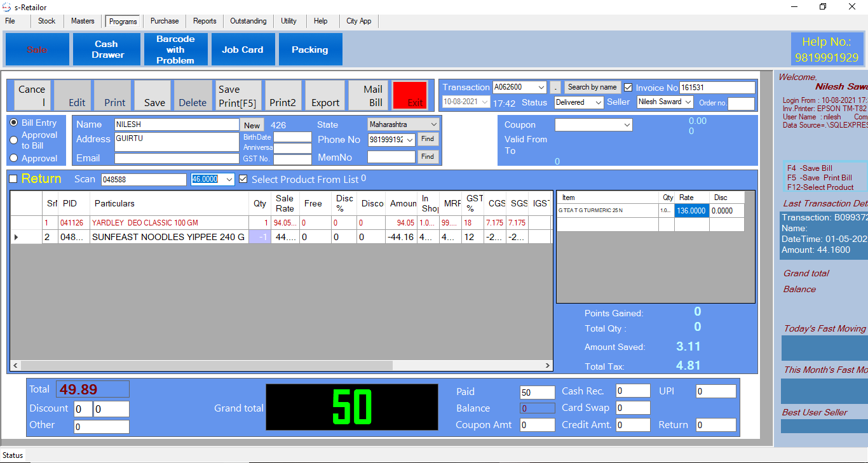Expand the Coupon dropdown list
Image resolution: width=868 pixels, height=463 pixels.
(x=627, y=125)
